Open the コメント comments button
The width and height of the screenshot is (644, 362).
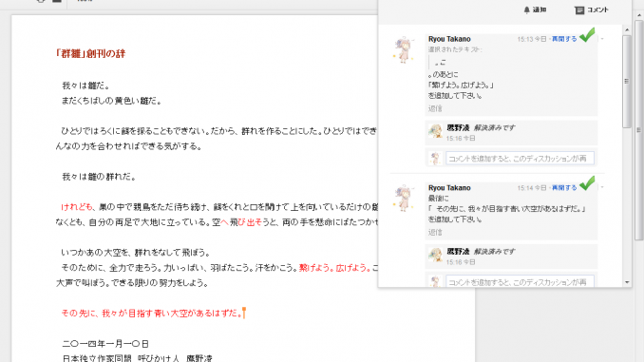(592, 10)
